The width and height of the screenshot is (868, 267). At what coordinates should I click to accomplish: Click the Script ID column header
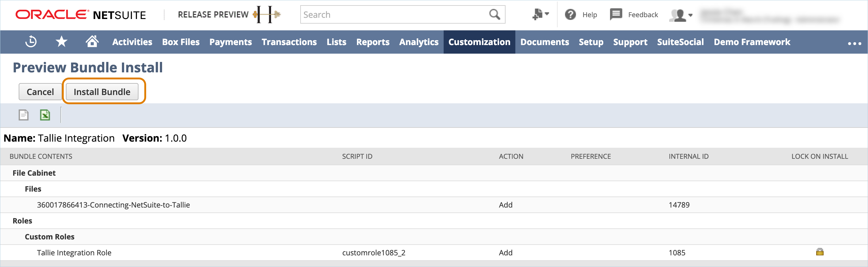(357, 156)
